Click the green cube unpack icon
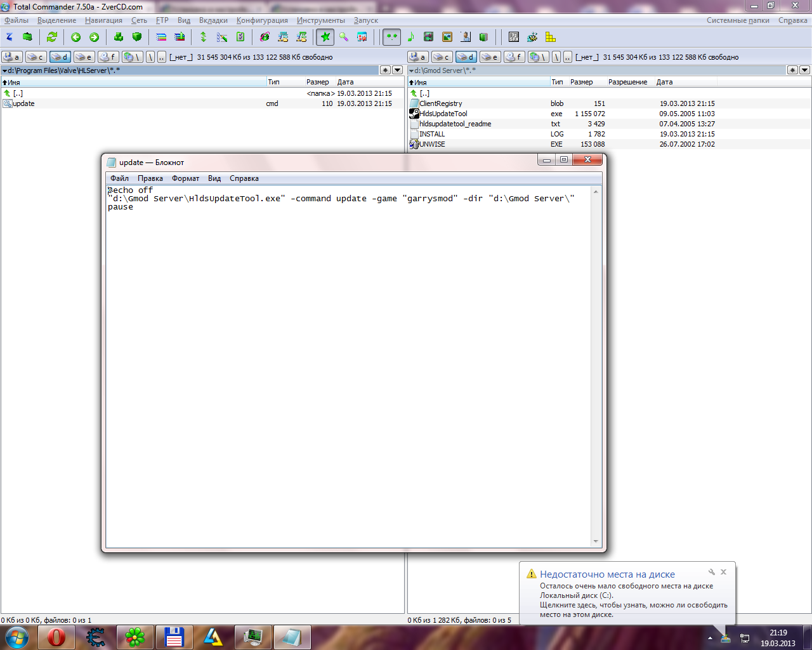This screenshot has width=812, height=650. coord(136,37)
